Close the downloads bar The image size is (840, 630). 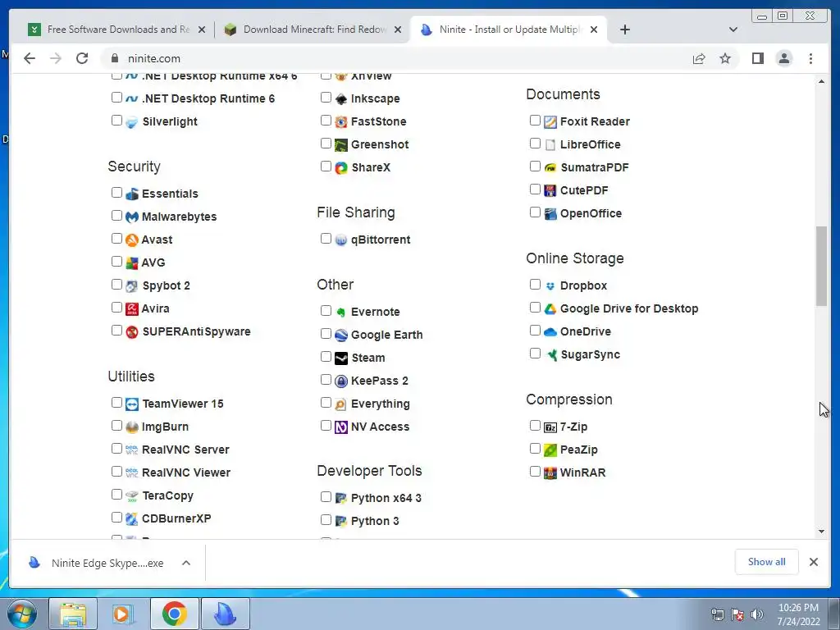813,562
